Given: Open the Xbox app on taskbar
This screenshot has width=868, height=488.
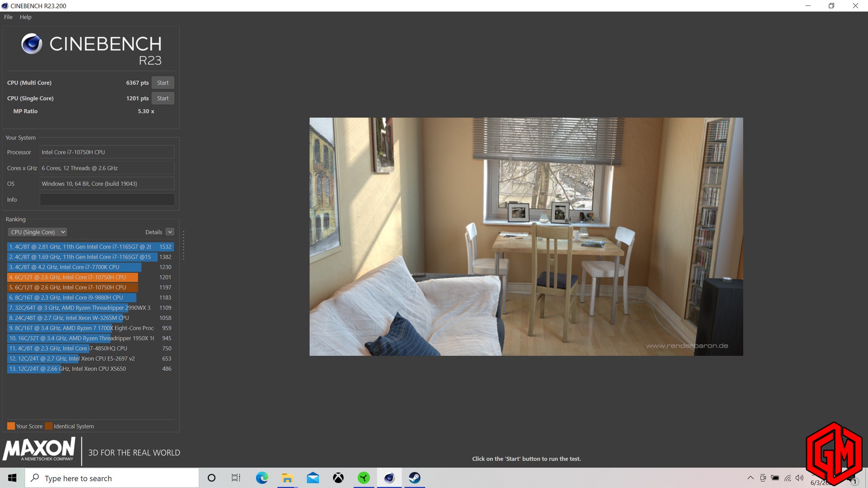Looking at the screenshot, I should (338, 478).
